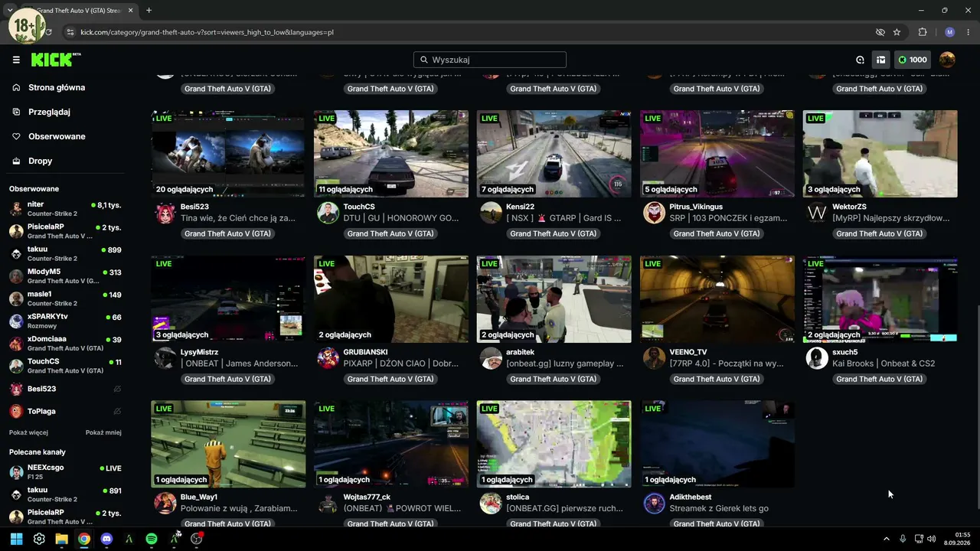Open ToPlaga avatar in sidebar
The width and height of the screenshot is (980, 551).
(16, 411)
